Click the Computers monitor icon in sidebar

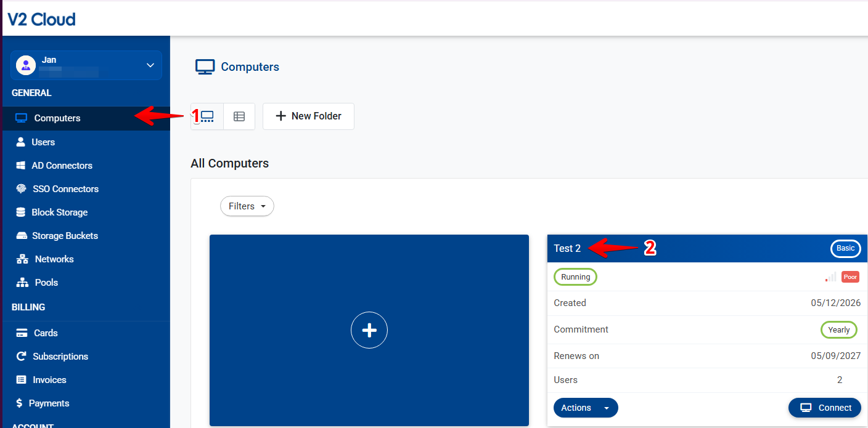tap(22, 118)
